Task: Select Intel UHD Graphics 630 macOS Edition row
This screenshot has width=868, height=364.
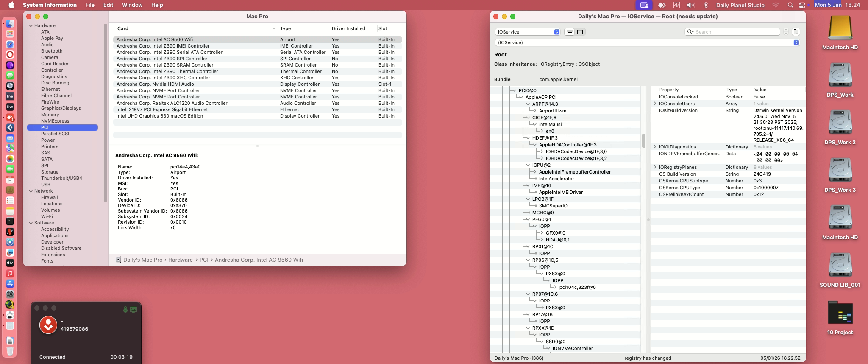Action: (x=257, y=116)
